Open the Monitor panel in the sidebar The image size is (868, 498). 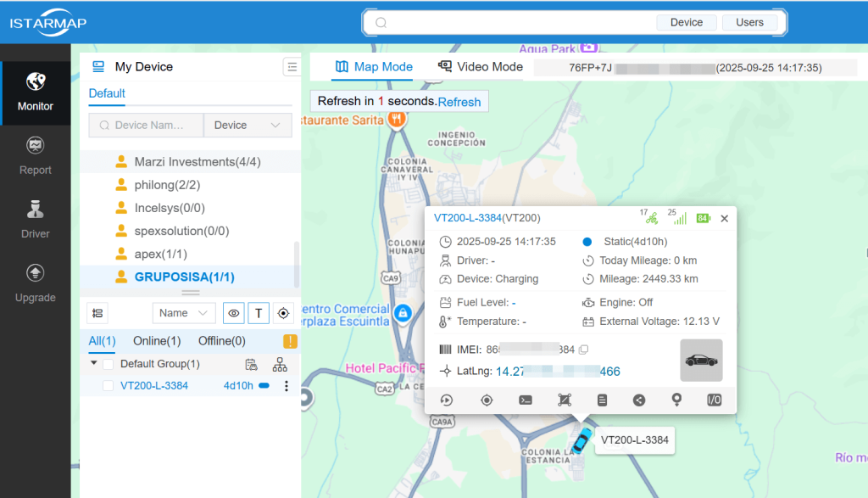click(x=35, y=93)
